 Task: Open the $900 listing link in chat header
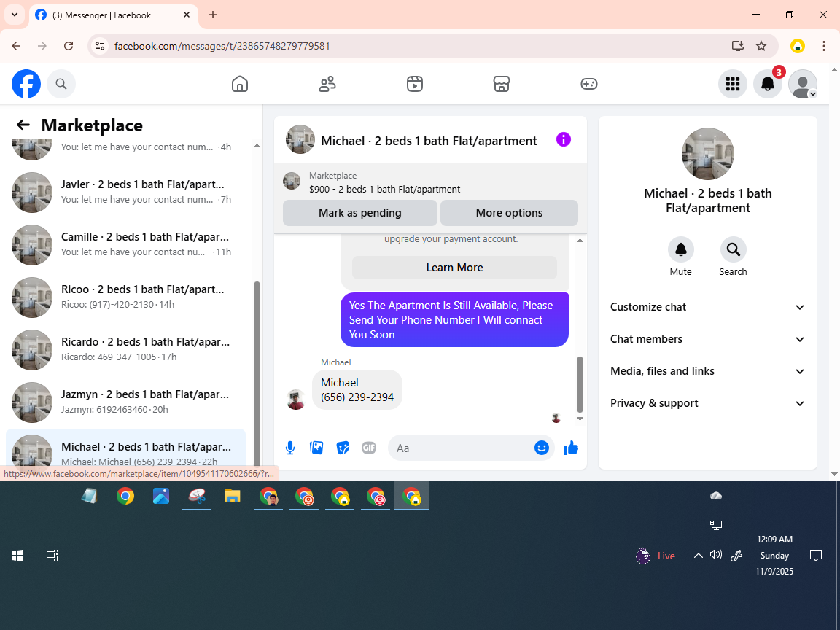385,189
